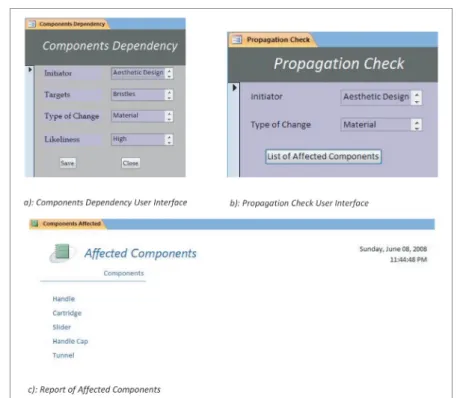460x398 pixels.
Task: Select the Propagation Check tab
Action: click(x=273, y=40)
